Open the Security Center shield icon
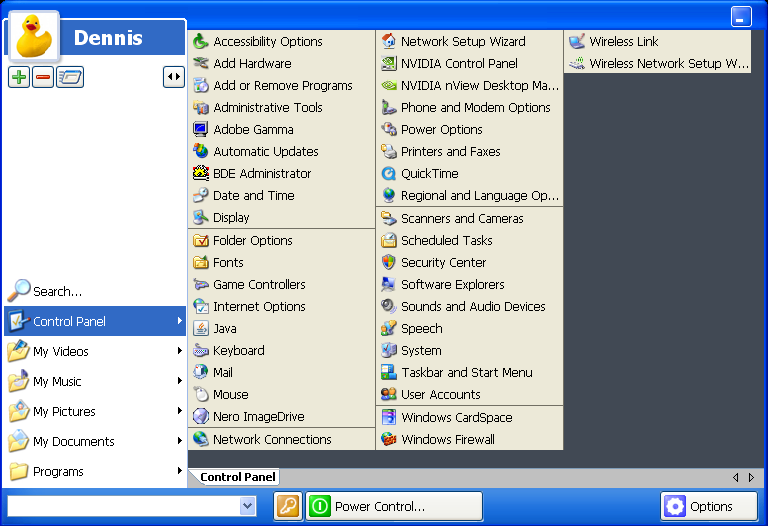768x526 pixels. pyautogui.click(x=389, y=263)
